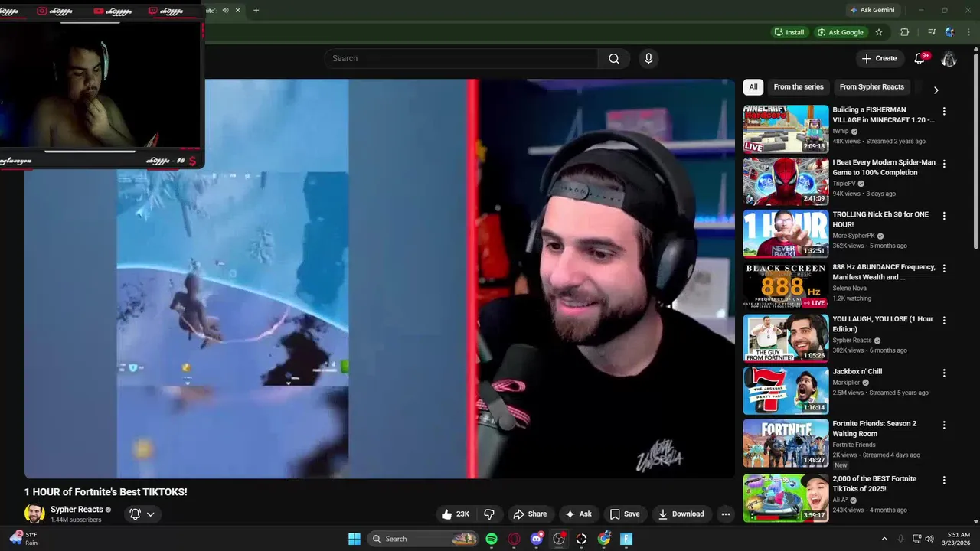Click the Windows taskbar Search box
This screenshot has width=980, height=551.
point(423,539)
